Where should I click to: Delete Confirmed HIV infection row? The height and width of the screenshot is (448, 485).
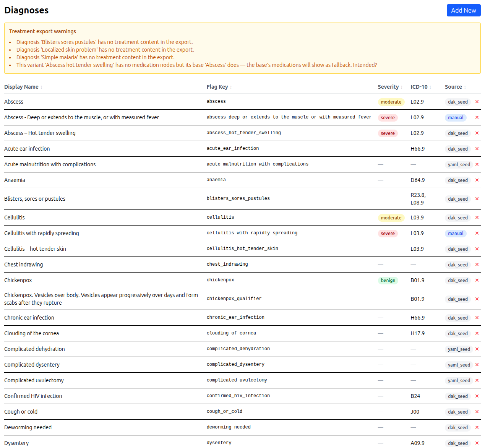coord(477,396)
